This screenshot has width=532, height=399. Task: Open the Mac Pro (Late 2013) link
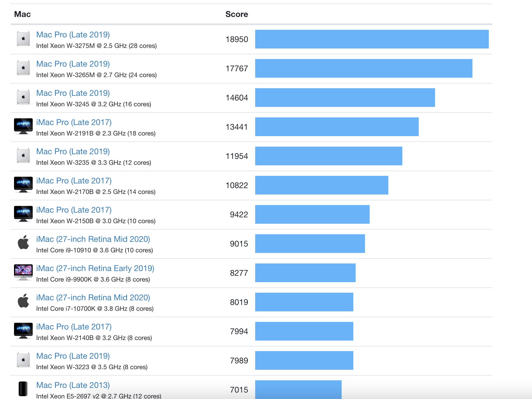point(73,385)
